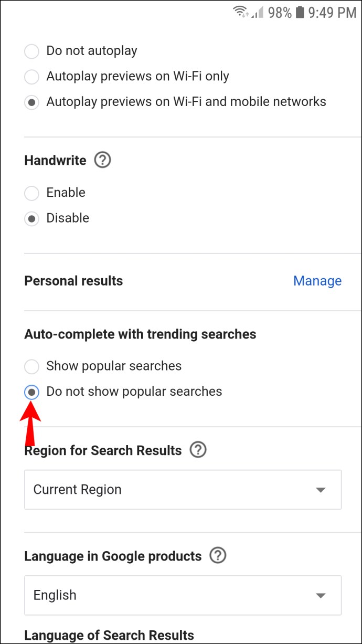Select "Autoplay previews on Wi-Fi and mobile networks"

point(32,102)
